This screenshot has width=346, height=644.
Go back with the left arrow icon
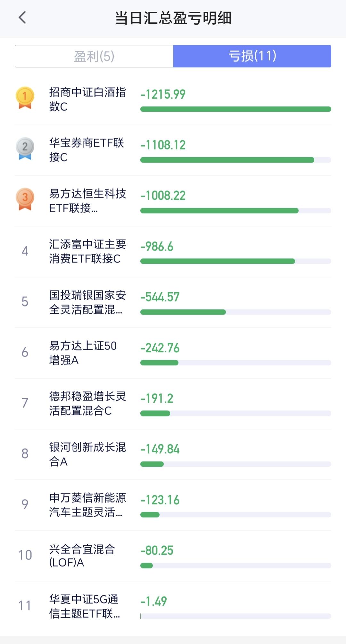(22, 18)
